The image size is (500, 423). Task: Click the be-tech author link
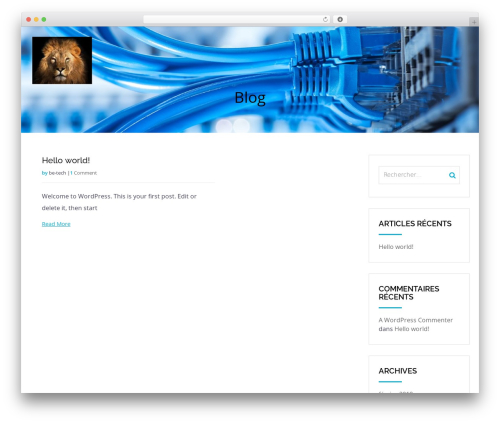pos(57,173)
